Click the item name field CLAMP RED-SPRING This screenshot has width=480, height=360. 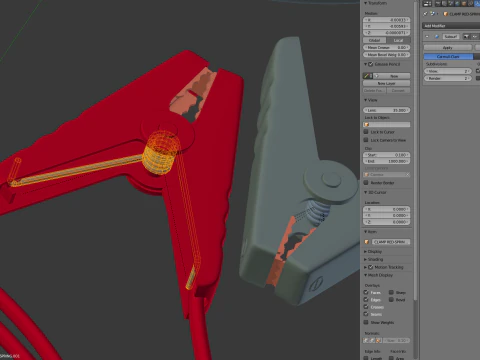click(x=391, y=242)
